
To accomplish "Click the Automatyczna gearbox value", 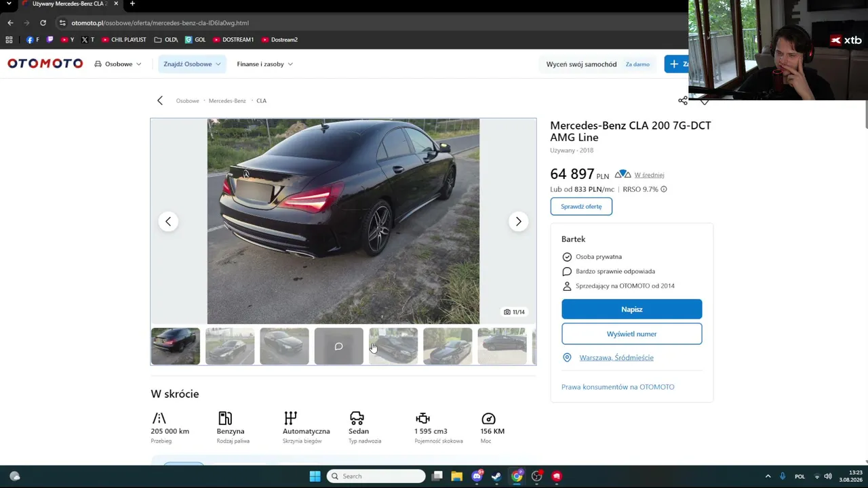I will coord(307,431).
